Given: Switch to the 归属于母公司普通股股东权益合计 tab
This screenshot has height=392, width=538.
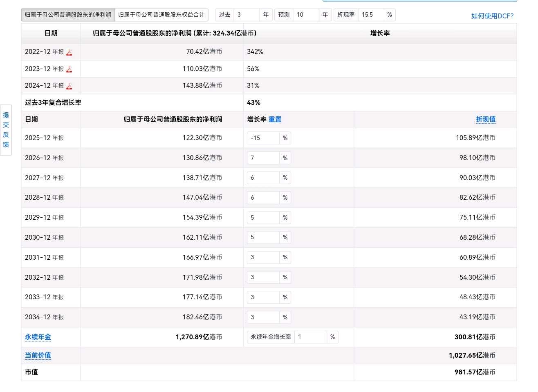Looking at the screenshot, I should tap(161, 15).
